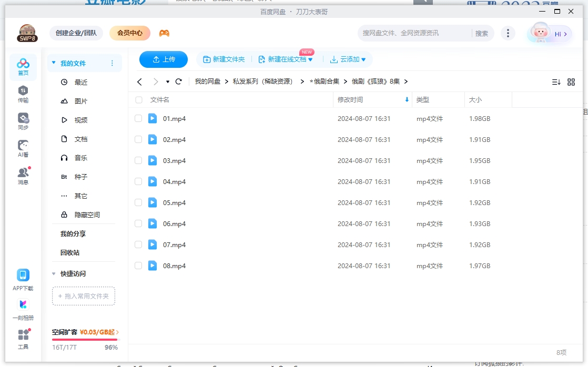
Task: Click the 搜索 search button
Action: click(482, 33)
